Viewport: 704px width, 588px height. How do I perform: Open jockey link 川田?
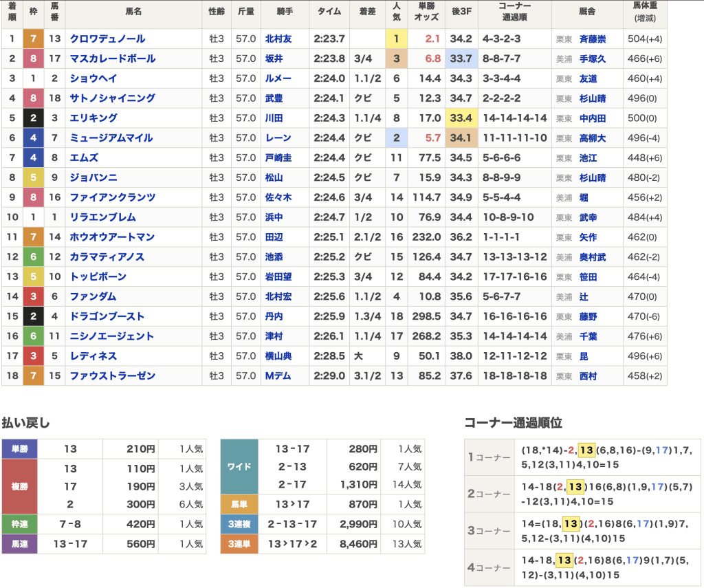274,118
